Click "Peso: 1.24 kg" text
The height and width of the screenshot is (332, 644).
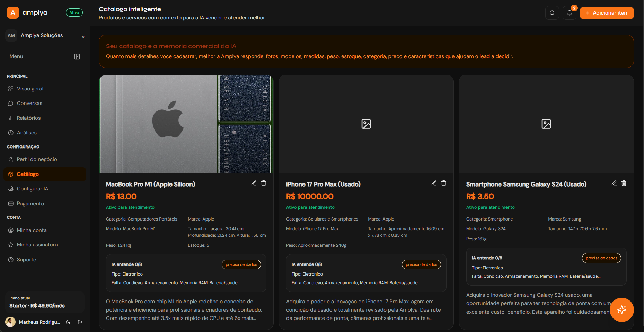118,245
